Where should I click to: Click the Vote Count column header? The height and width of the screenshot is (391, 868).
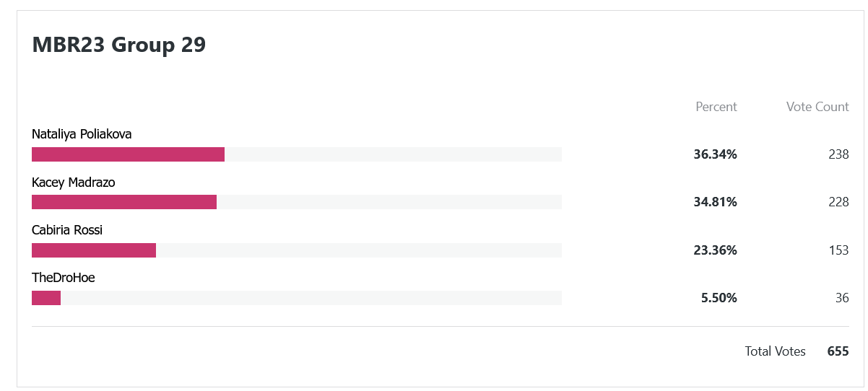point(817,107)
